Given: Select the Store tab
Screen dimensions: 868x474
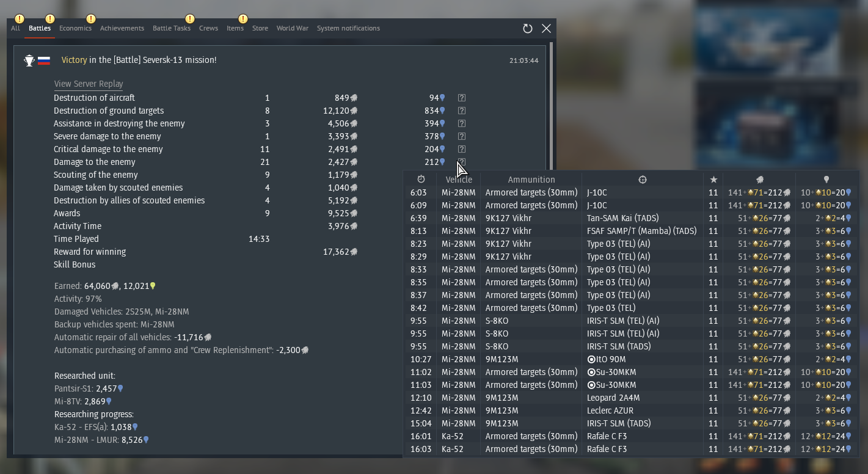Looking at the screenshot, I should pyautogui.click(x=260, y=28).
